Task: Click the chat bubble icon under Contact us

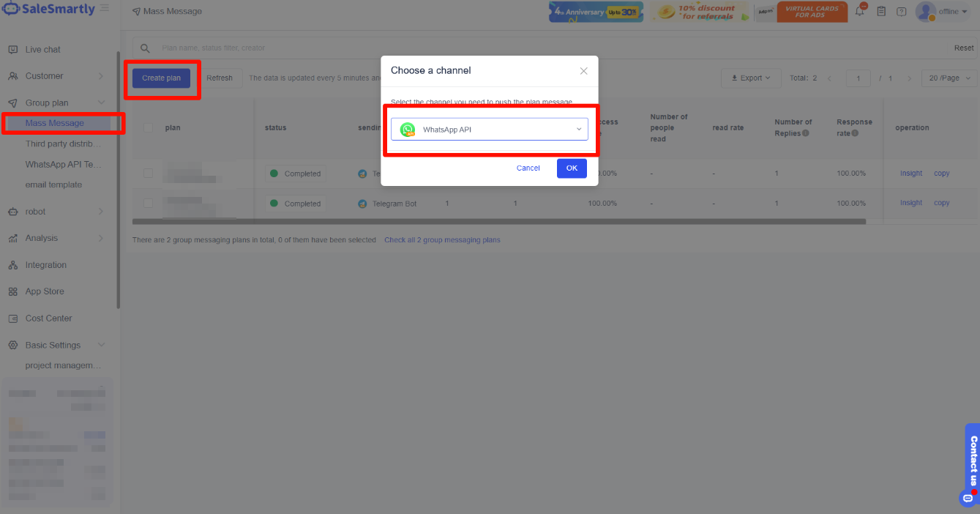Action: (968, 498)
